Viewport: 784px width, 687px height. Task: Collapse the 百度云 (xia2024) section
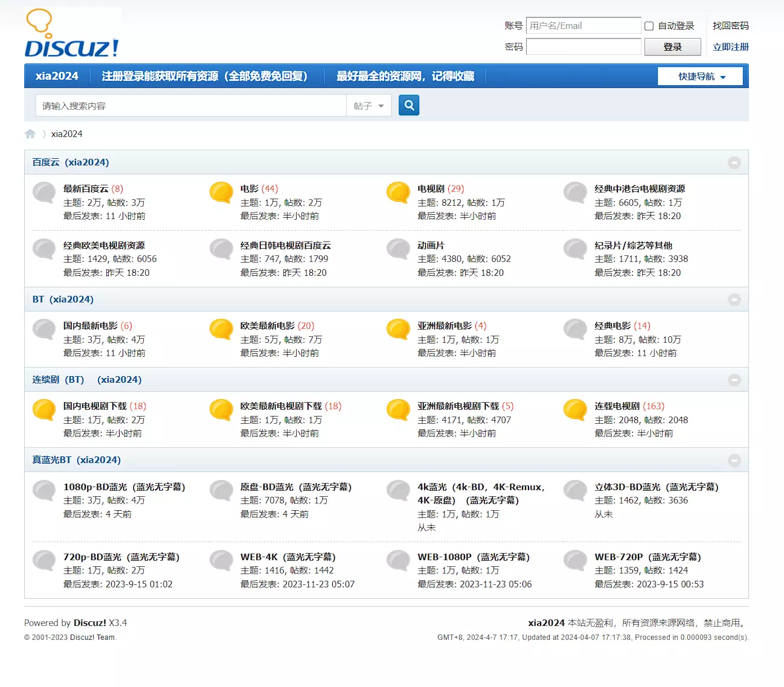(734, 162)
